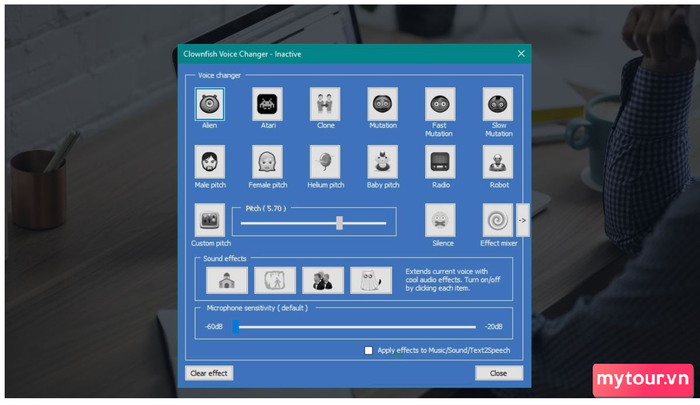Click the microphone sensitivity track near -20dB

pos(471,327)
